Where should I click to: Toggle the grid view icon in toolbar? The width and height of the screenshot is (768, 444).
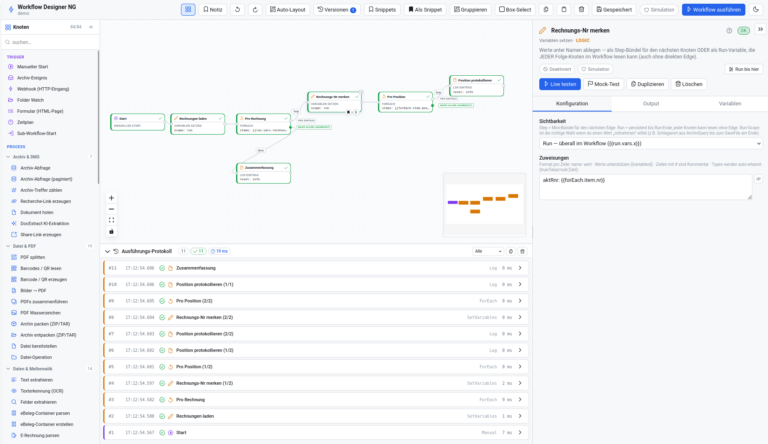click(x=188, y=9)
